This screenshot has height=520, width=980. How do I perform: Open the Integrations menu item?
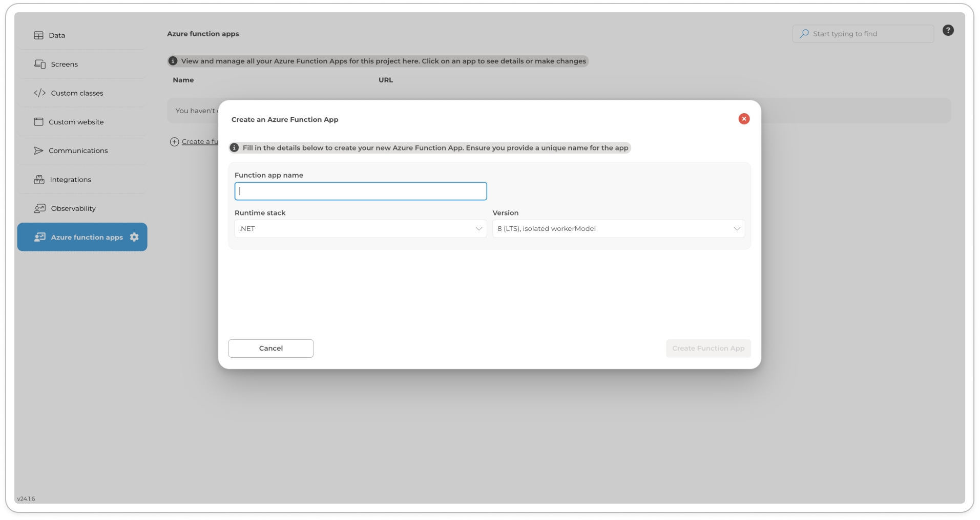[71, 180]
